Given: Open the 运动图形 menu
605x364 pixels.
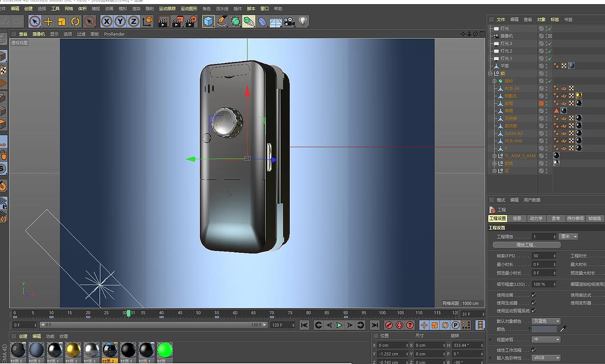Looking at the screenshot, I should (189, 9).
